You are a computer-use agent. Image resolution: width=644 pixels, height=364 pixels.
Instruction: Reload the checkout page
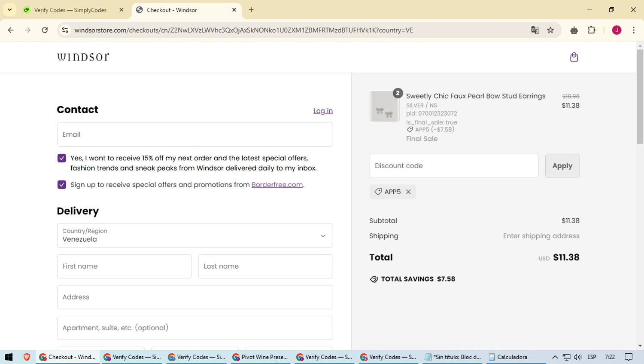pyautogui.click(x=45, y=30)
